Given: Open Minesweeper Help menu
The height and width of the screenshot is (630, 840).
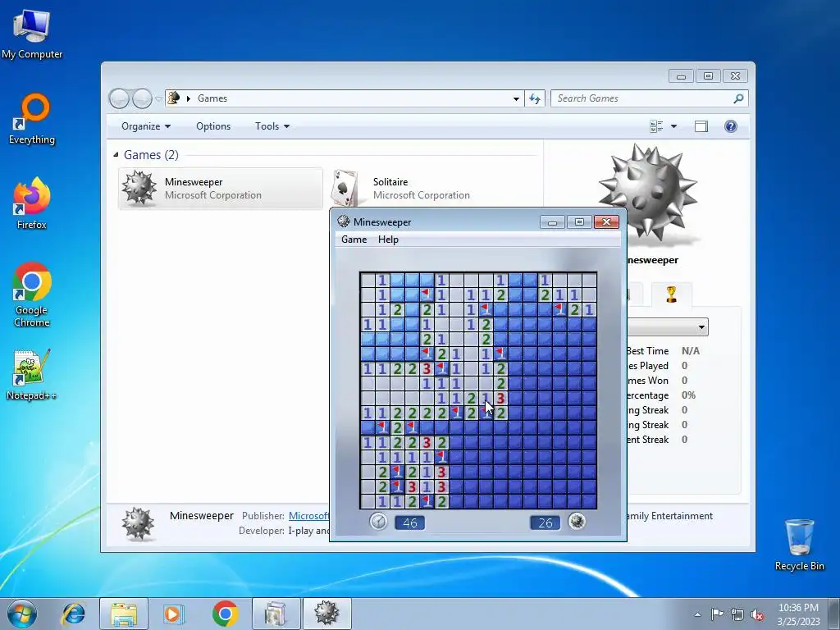Looking at the screenshot, I should click(x=388, y=240).
